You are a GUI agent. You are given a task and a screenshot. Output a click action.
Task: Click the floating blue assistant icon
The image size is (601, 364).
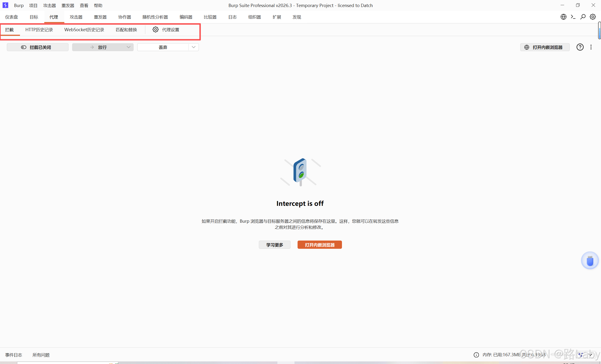point(589,260)
